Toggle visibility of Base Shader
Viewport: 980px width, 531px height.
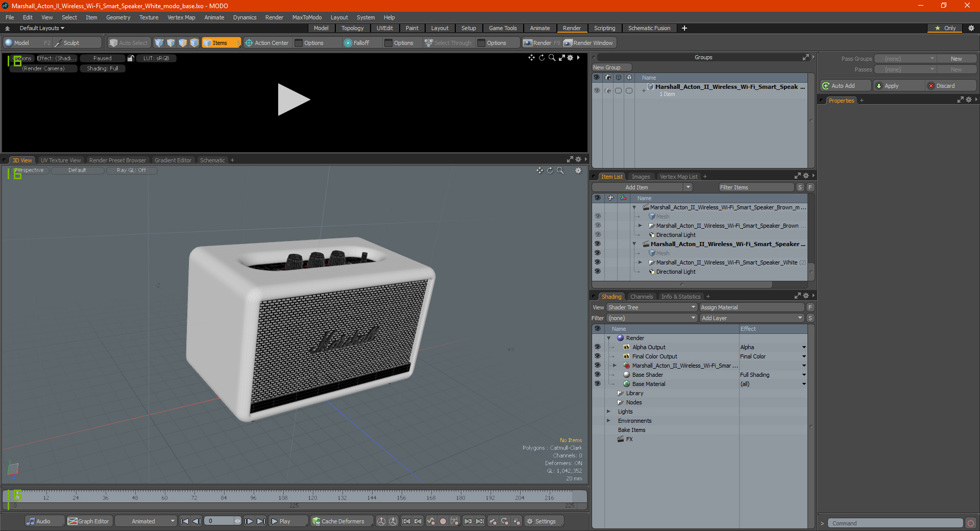click(x=597, y=375)
